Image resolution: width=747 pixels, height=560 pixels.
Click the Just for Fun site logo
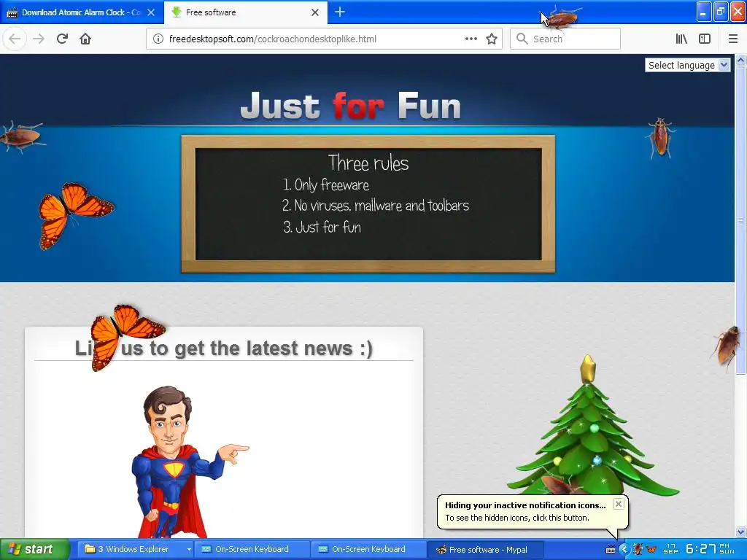coord(351,106)
